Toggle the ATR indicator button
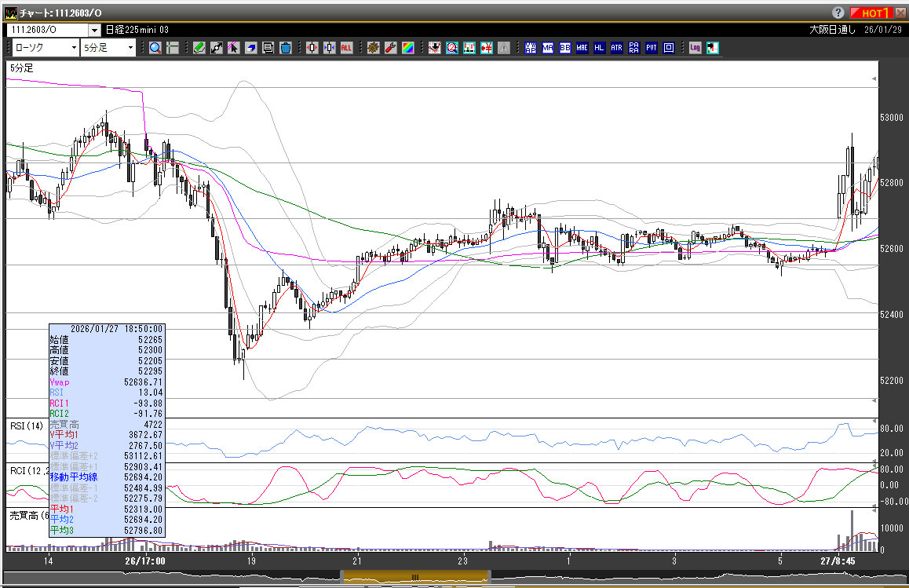The width and height of the screenshot is (909, 588). (x=616, y=48)
